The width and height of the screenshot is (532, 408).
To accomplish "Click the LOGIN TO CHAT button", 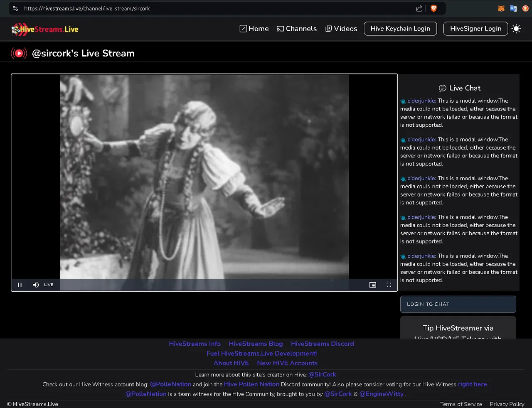I will pos(458,304).
